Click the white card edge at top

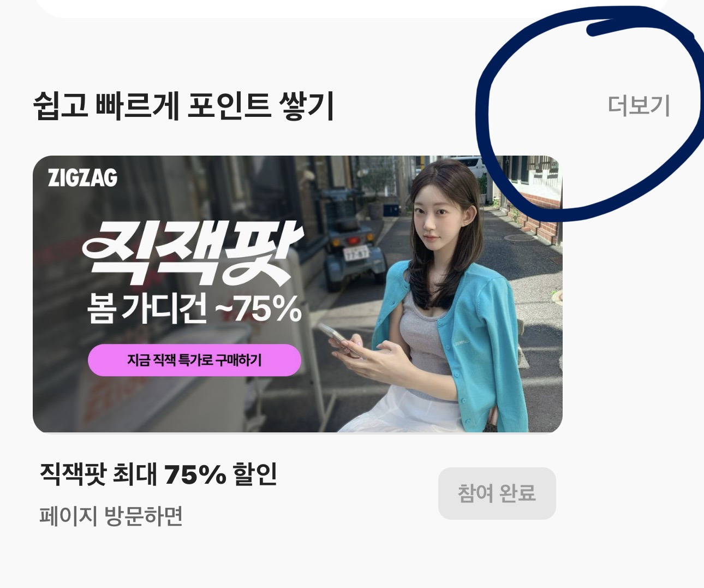(x=352, y=8)
